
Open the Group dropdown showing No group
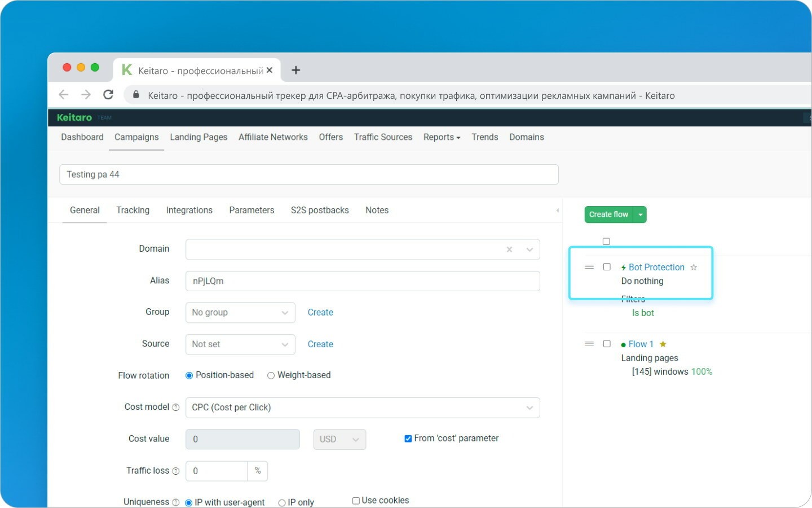[240, 313]
